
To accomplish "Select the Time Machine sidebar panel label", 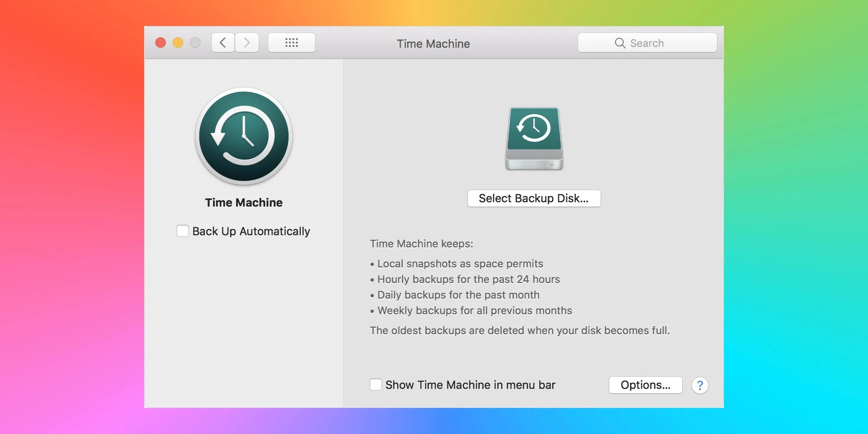I will 244,202.
